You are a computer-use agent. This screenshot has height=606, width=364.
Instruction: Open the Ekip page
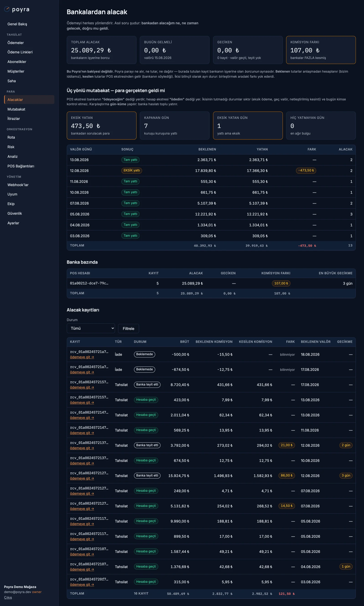[x=11, y=204]
